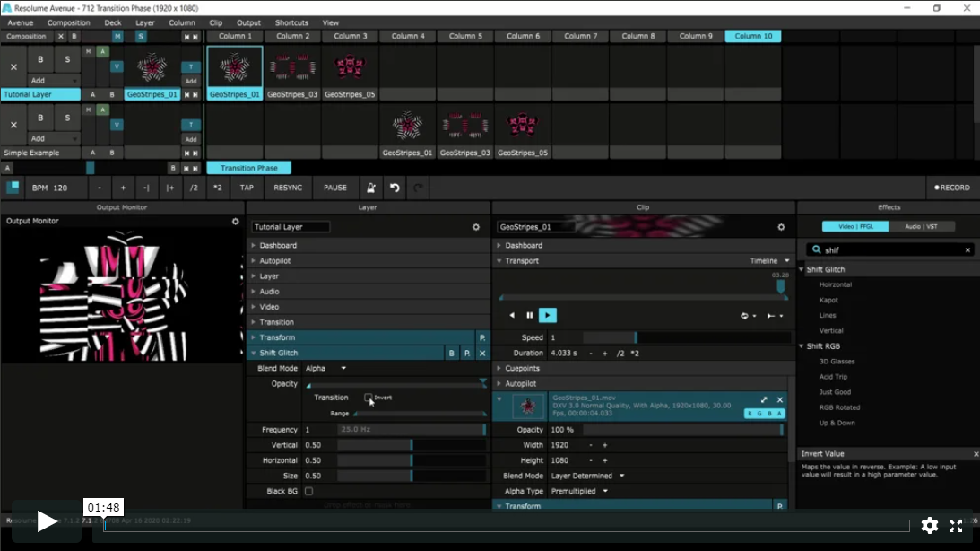Viewport: 980px width, 551px height.
Task: Remove the Shift Glitch effect with X
Action: click(482, 354)
